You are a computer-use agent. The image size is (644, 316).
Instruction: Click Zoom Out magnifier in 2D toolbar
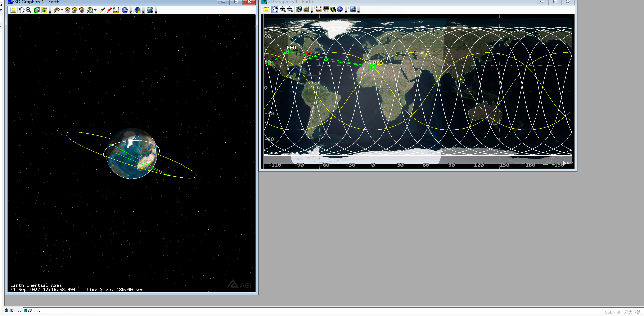(290, 9)
